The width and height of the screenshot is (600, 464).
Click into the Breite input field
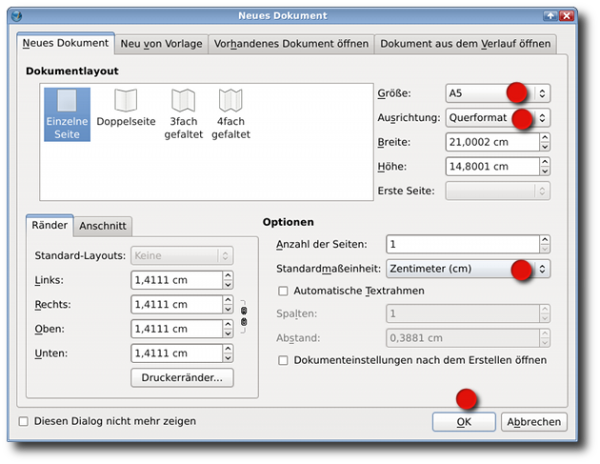490,142
